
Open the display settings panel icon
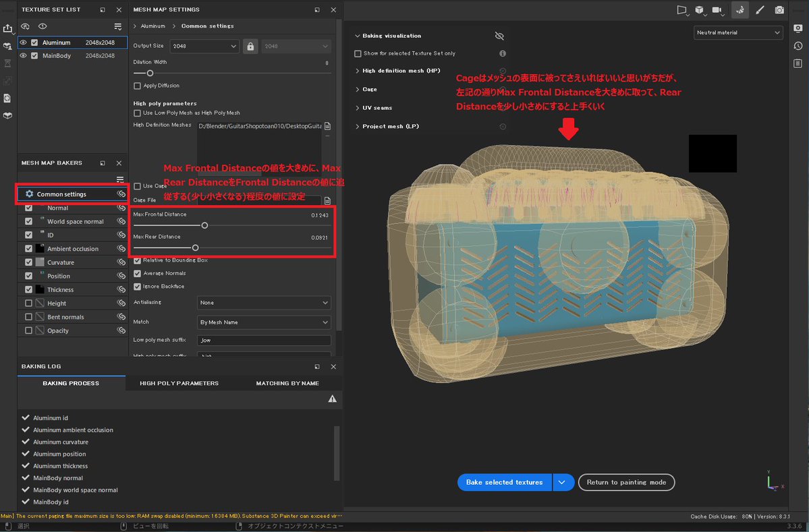(798, 28)
